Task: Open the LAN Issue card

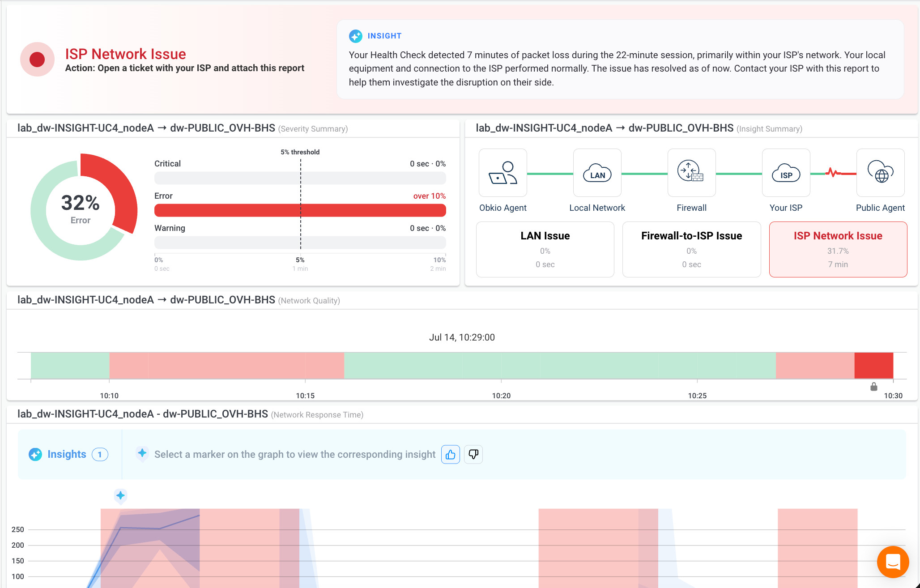Action: click(x=545, y=249)
